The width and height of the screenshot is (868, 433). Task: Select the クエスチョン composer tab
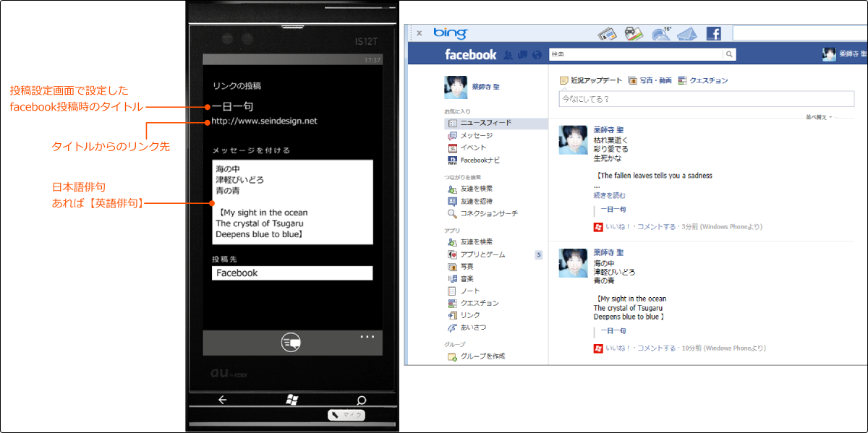[x=703, y=80]
